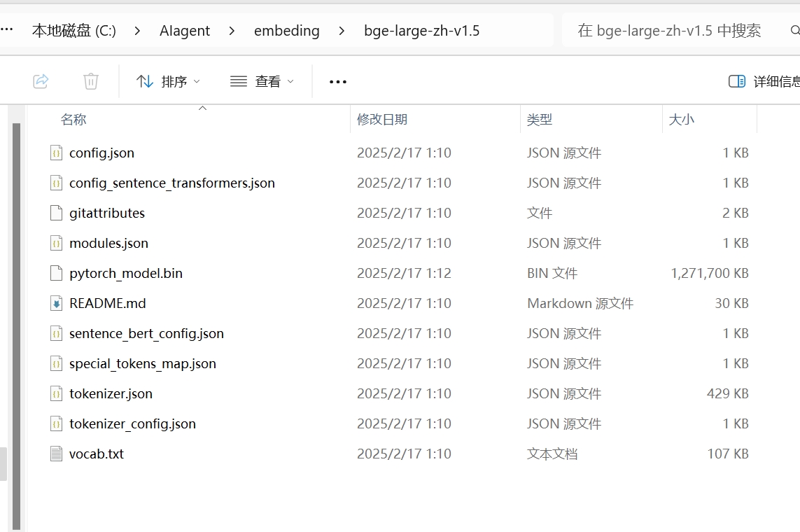
Task: Select README.md markdown file icon
Action: point(56,303)
